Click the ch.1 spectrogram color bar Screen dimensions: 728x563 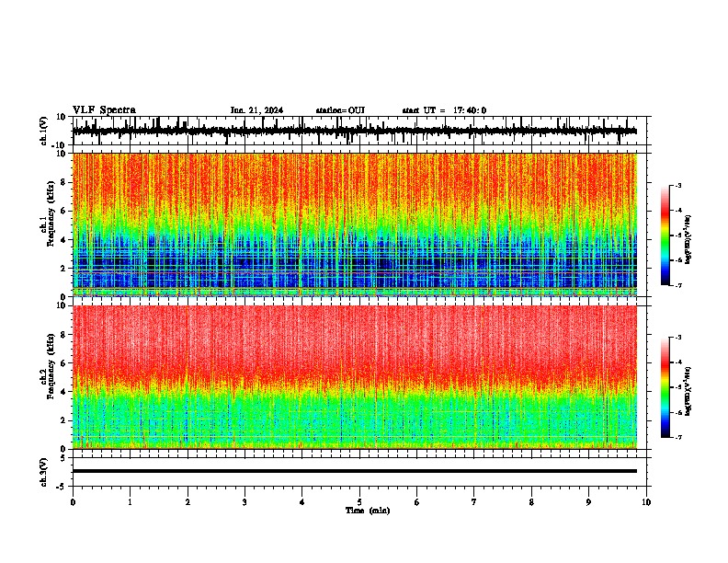665,236
